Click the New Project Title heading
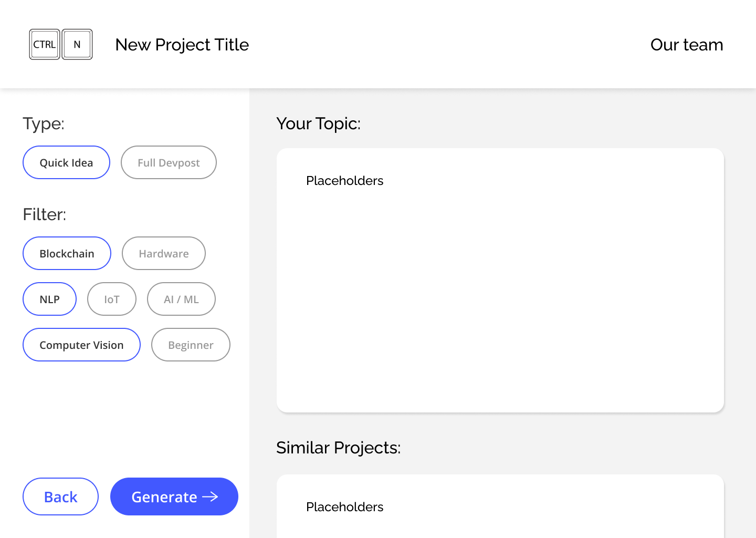This screenshot has height=538, width=756. [182, 45]
